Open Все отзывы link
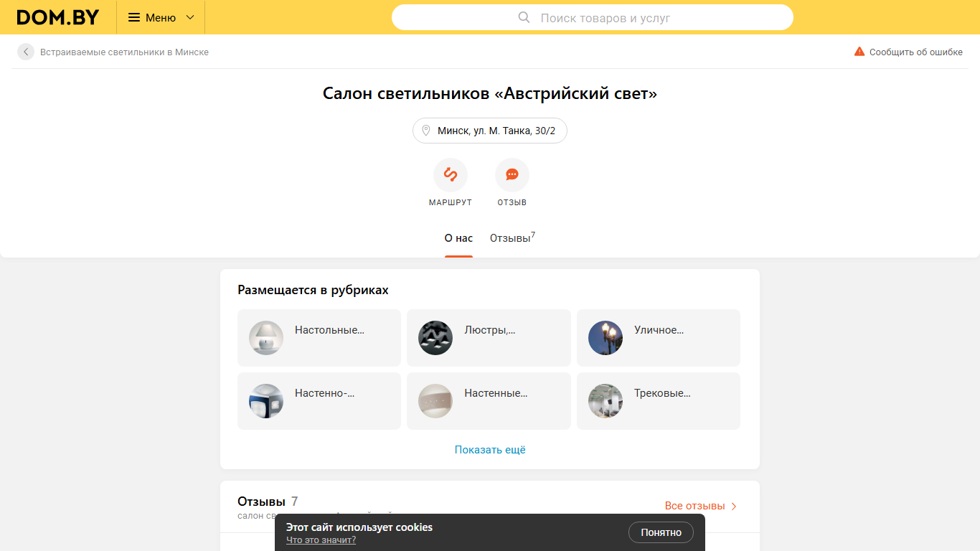 point(694,506)
